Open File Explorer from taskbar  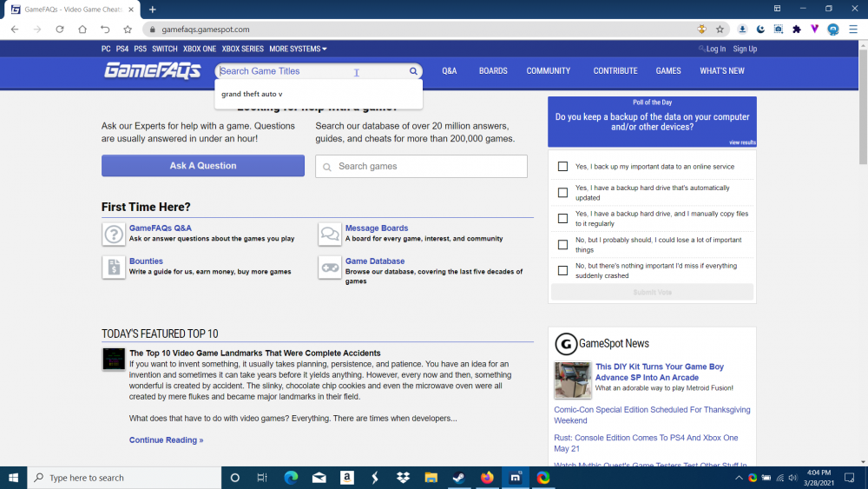[x=431, y=478]
